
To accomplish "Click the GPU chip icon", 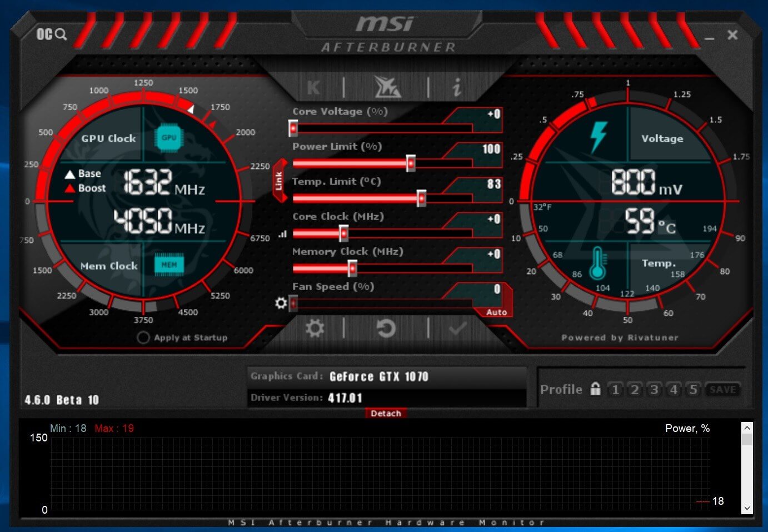I will pyautogui.click(x=168, y=136).
